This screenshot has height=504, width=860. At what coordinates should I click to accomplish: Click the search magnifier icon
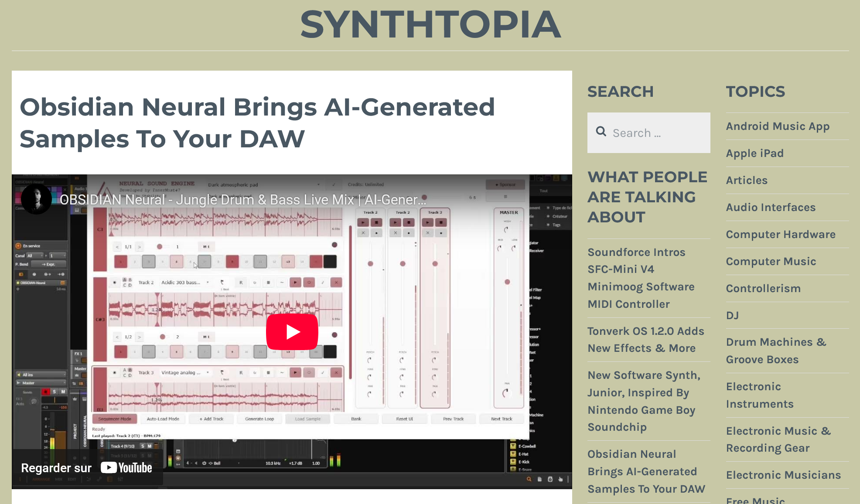pyautogui.click(x=601, y=132)
